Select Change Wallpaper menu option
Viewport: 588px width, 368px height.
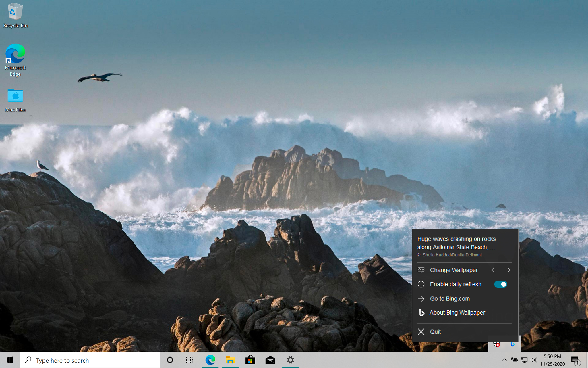coord(454,270)
